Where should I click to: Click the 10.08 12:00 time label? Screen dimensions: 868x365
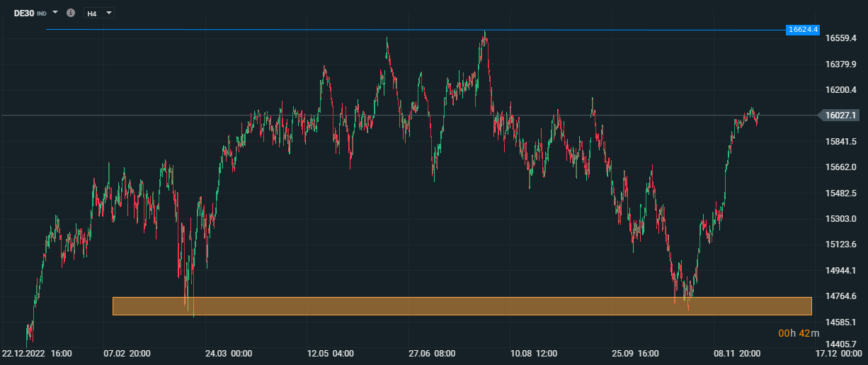pyautogui.click(x=534, y=353)
